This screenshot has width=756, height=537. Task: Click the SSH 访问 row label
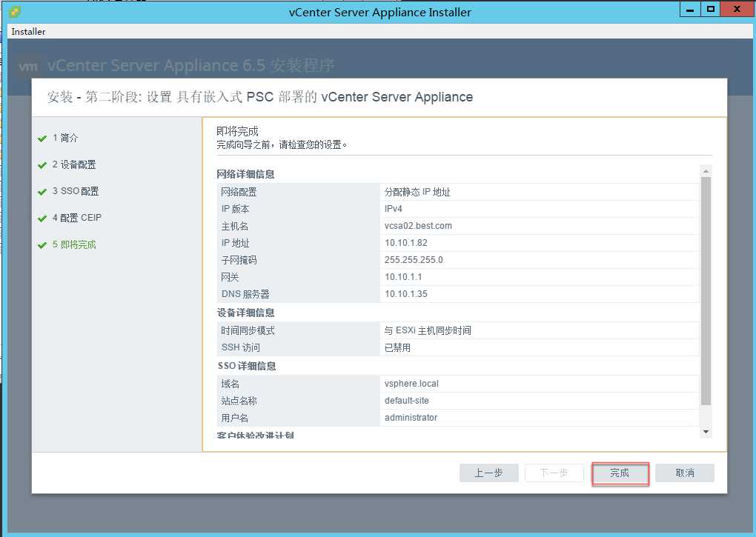tap(240, 347)
